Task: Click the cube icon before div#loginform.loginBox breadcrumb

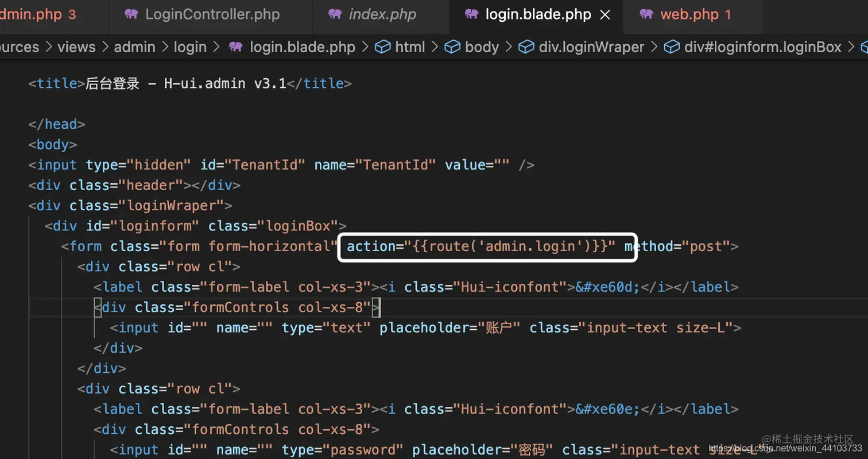Action: click(x=672, y=47)
